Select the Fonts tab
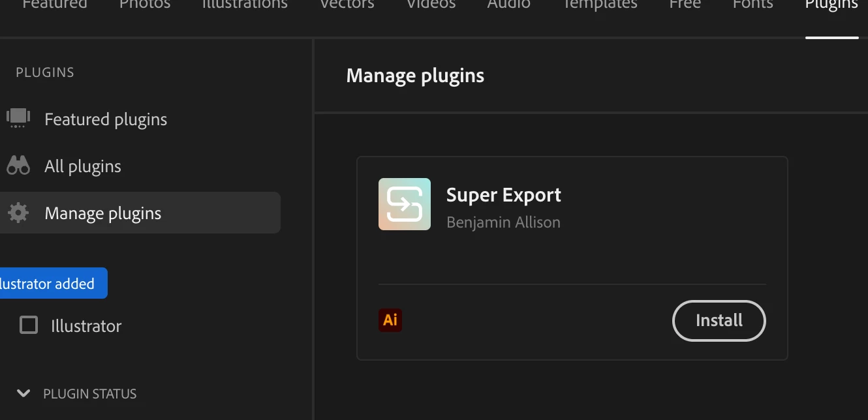The height and width of the screenshot is (420, 868). point(752,4)
